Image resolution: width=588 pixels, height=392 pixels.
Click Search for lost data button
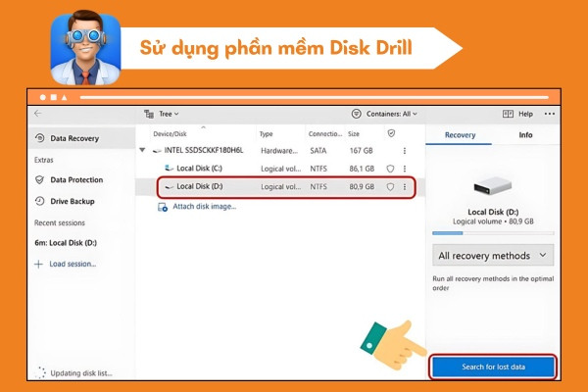[493, 367]
